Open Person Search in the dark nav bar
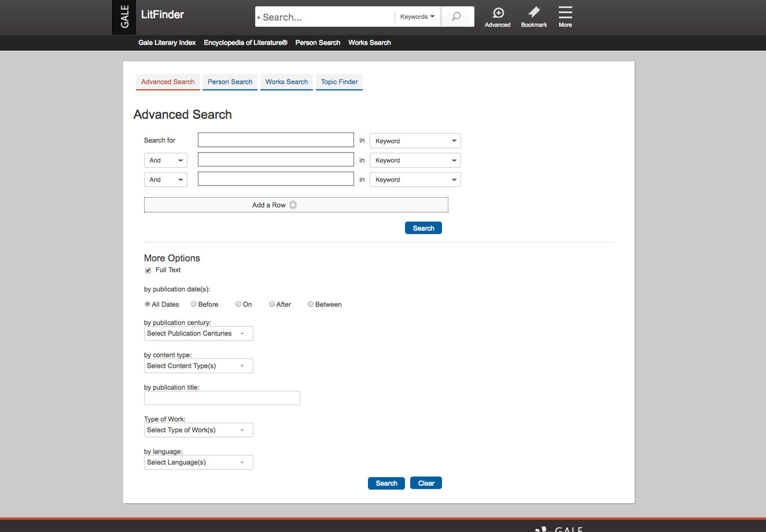Screen dimensions: 766x532 (x=318, y=43)
